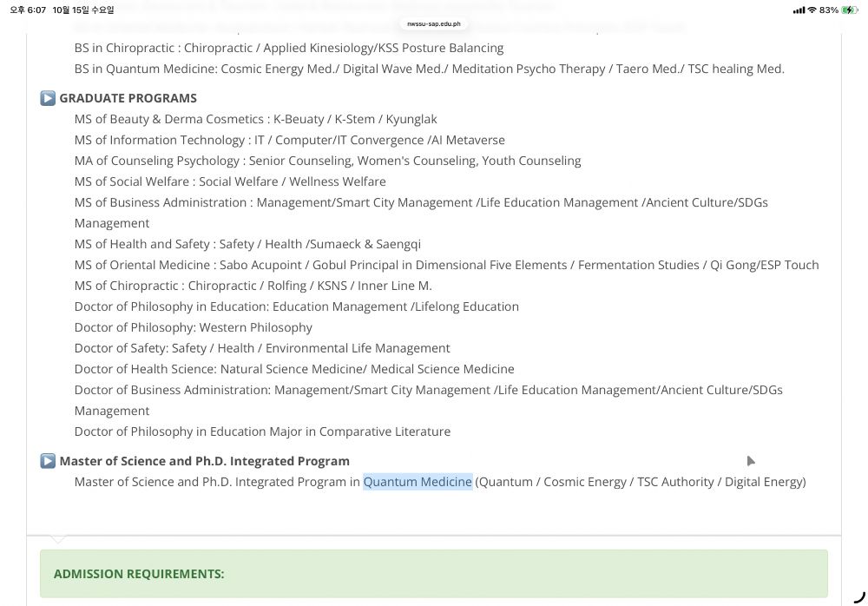Image resolution: width=868 pixels, height=606 pixels.
Task: Tap the Wi-Fi status icon
Action: pos(812,10)
